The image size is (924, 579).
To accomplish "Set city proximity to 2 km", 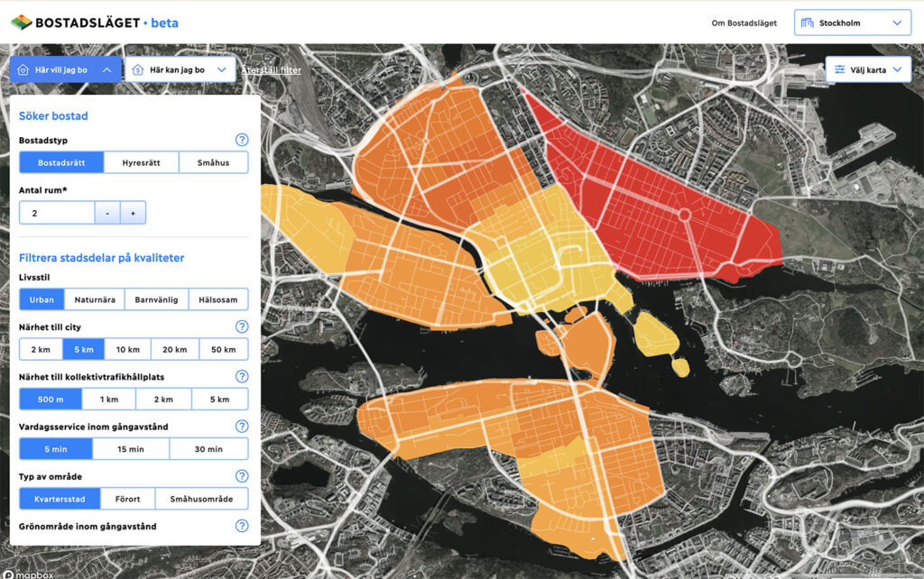I will pyautogui.click(x=41, y=349).
